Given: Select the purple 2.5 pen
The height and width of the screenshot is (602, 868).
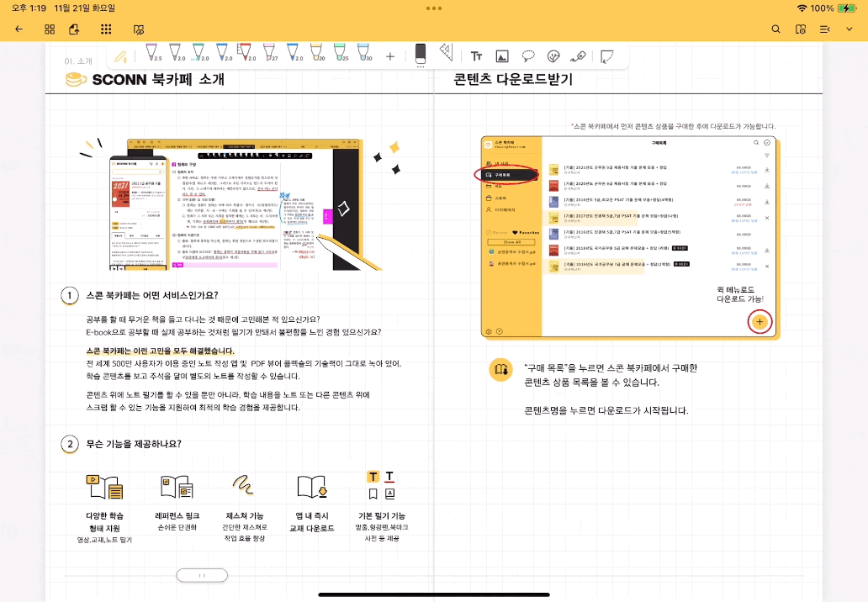Looking at the screenshot, I should click(x=151, y=53).
